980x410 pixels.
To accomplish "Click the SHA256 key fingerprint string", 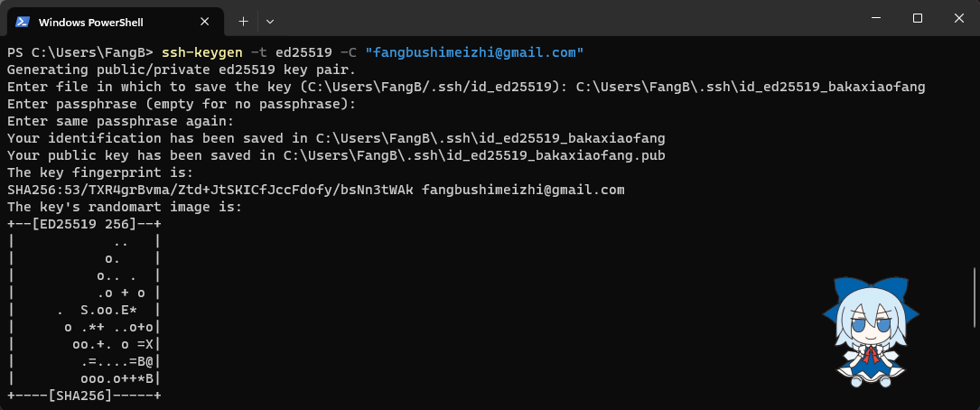I will click(x=210, y=190).
